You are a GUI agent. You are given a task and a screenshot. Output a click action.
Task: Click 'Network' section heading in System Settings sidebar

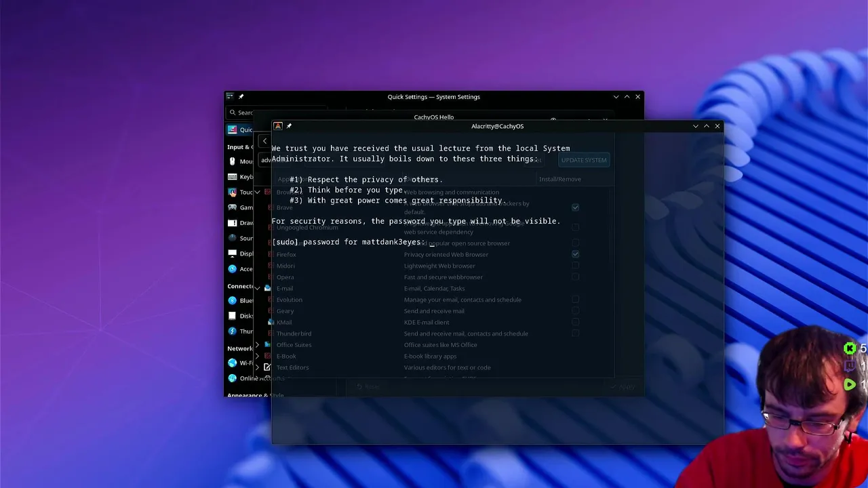tap(240, 348)
